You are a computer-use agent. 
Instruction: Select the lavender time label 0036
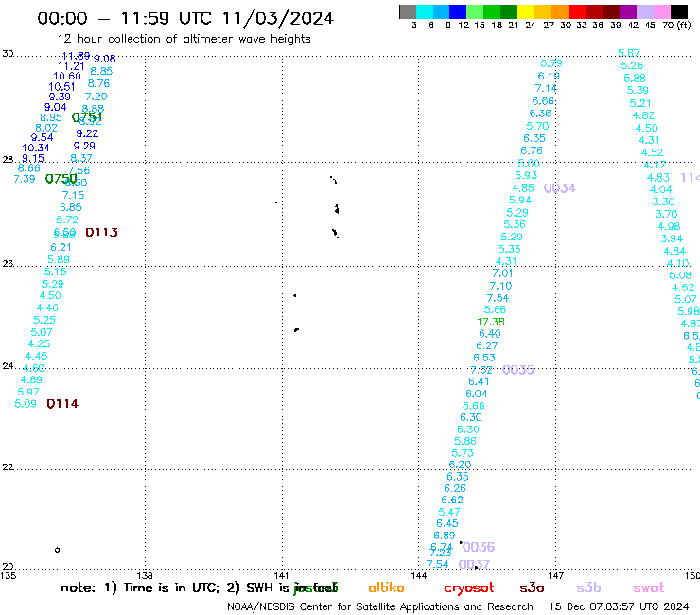point(479,547)
